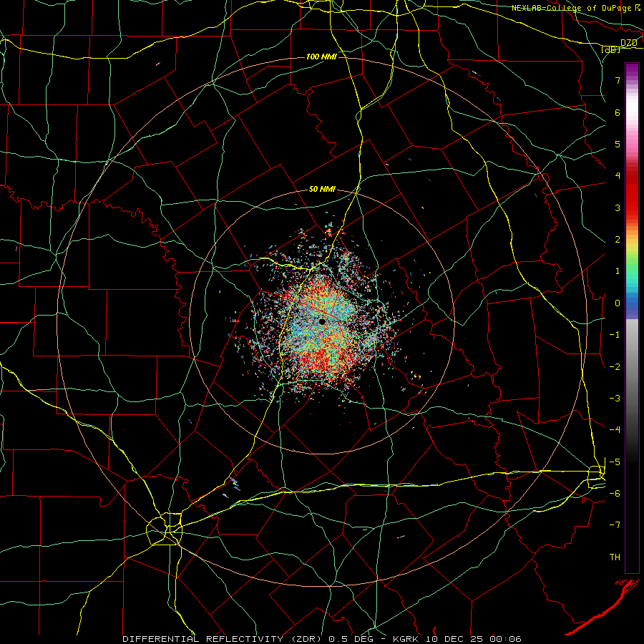The image size is (644, 644).
Task: Click the 2 value on the color scale
Action: click(618, 240)
